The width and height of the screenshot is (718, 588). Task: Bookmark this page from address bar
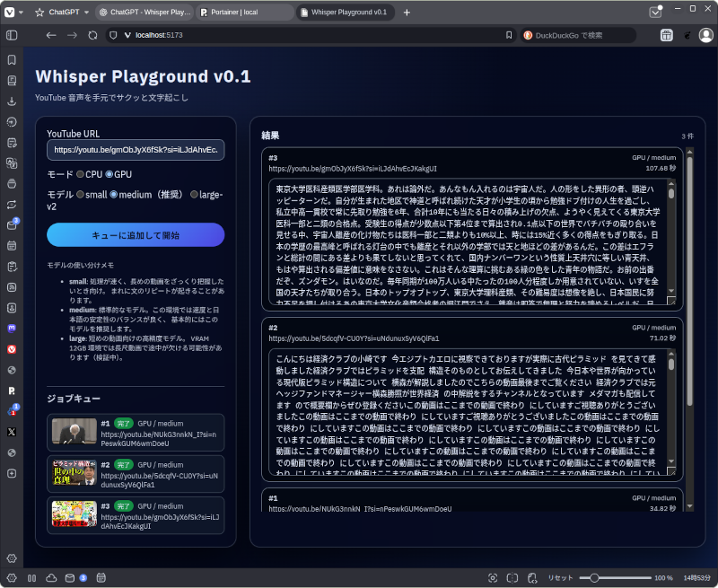508,35
